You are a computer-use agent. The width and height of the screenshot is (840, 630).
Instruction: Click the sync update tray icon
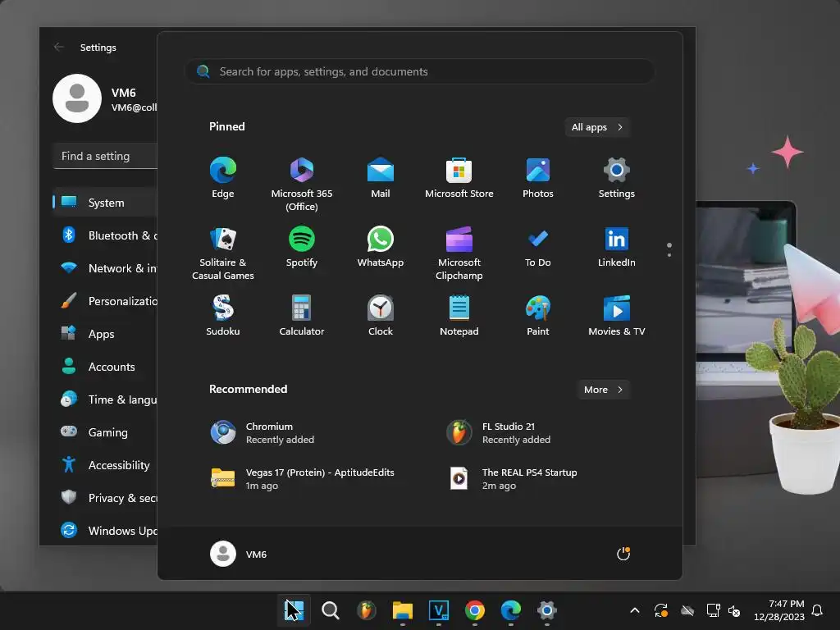coord(661,610)
